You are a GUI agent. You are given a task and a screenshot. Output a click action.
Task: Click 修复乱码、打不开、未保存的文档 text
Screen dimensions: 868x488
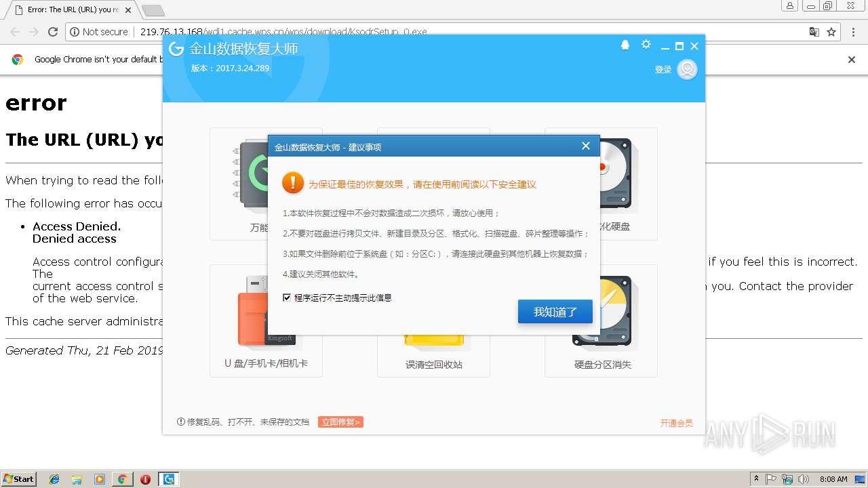coord(248,422)
